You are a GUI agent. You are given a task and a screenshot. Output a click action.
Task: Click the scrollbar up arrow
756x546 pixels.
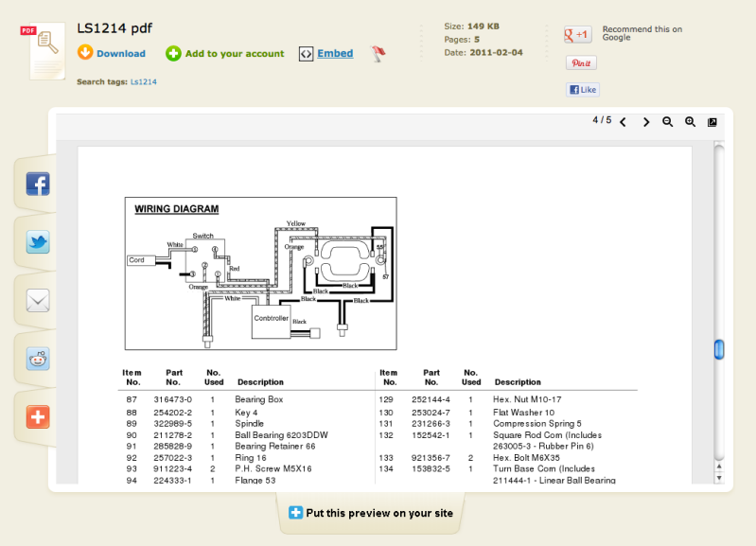click(719, 467)
